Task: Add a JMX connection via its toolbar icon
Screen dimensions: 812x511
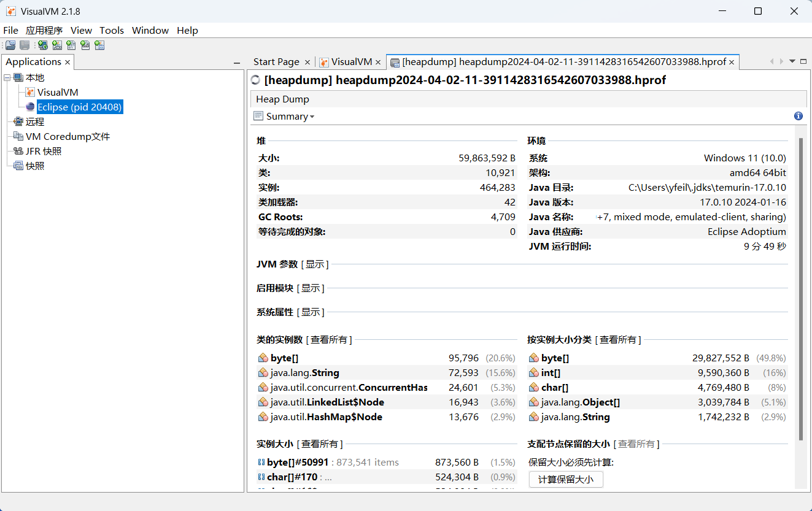Action: [x=56, y=45]
